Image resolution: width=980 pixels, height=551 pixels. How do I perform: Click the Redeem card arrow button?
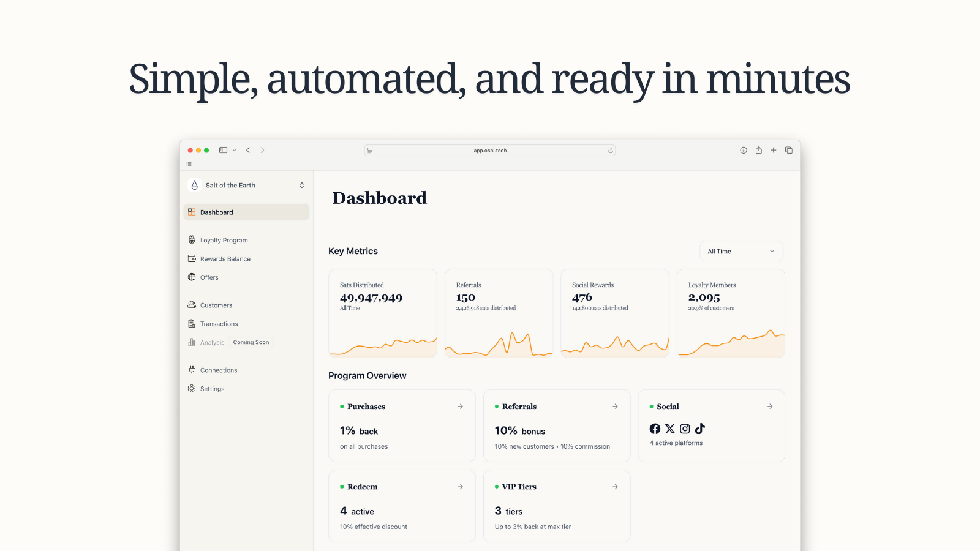[460, 486]
